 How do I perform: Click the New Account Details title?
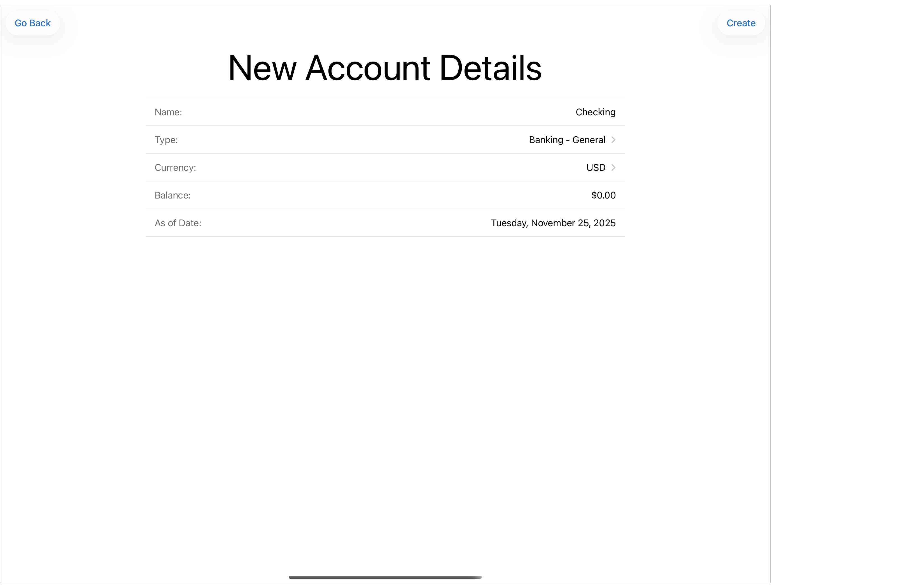(x=385, y=67)
